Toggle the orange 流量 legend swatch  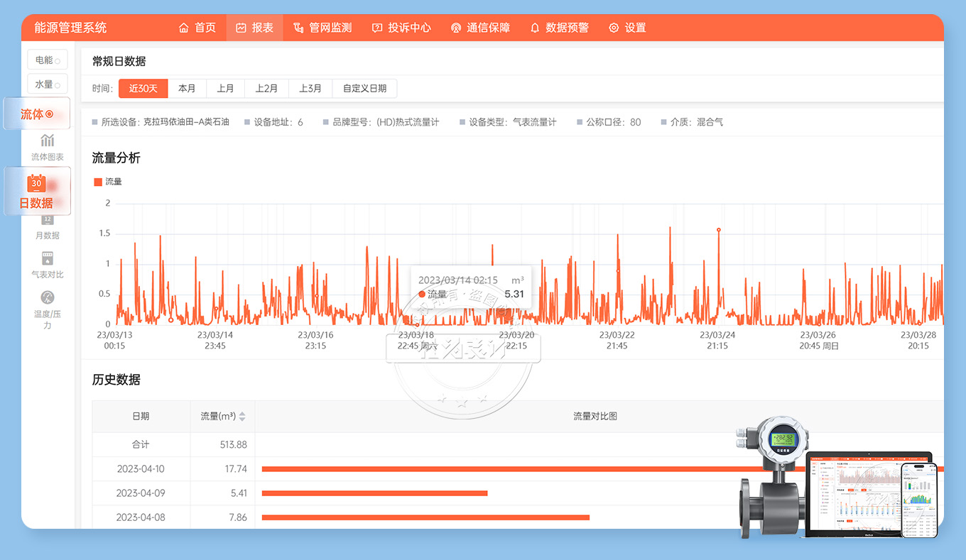pos(98,182)
